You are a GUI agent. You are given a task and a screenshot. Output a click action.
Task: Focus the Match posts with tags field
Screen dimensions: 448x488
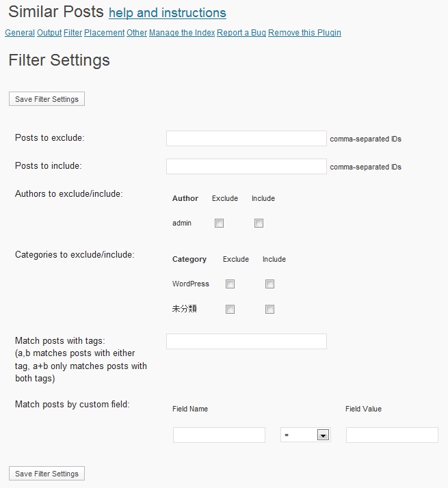pyautogui.click(x=246, y=341)
